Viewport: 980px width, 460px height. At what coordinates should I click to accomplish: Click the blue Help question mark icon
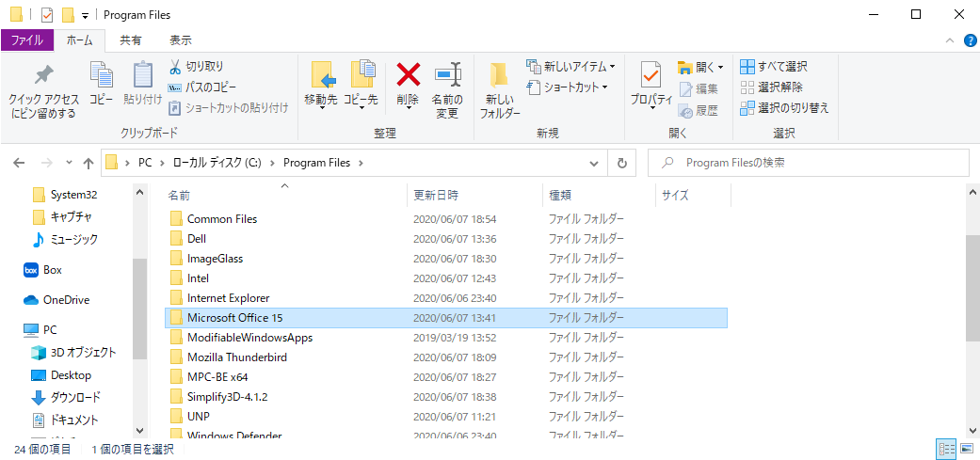[x=970, y=40]
